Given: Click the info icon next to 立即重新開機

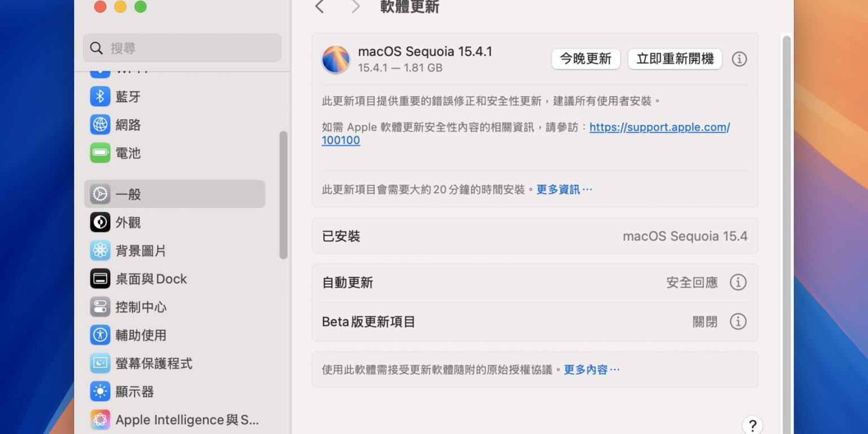Looking at the screenshot, I should point(739,59).
